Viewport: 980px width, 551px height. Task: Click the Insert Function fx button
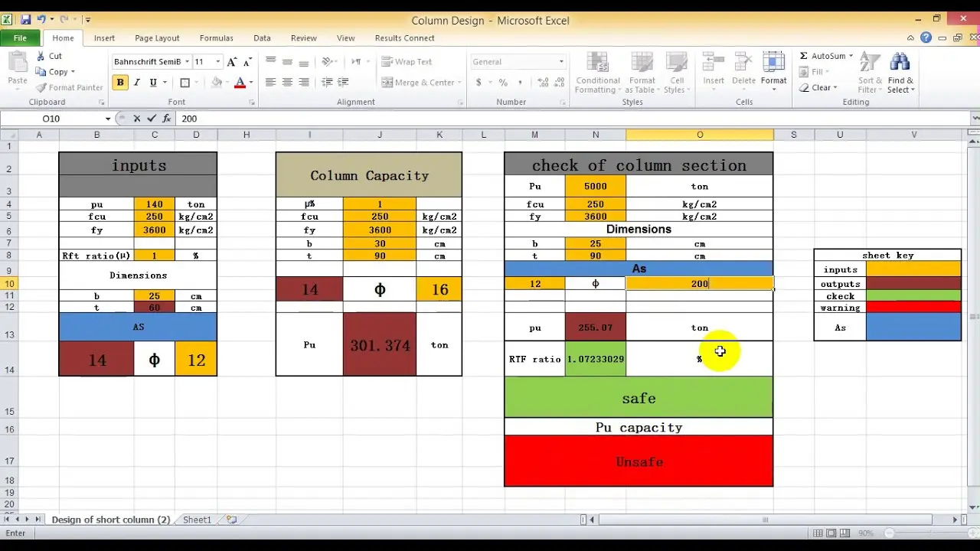[166, 119]
